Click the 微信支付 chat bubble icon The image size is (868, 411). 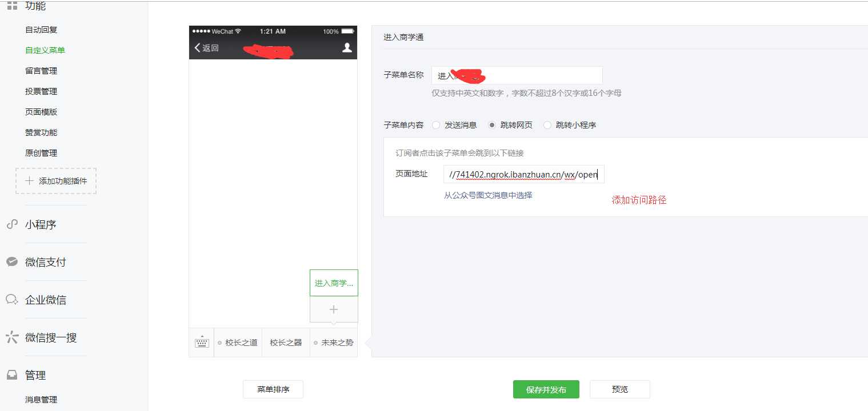pos(12,262)
